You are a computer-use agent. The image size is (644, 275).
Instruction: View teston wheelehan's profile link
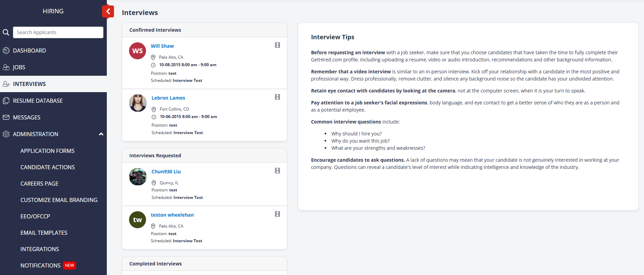click(x=172, y=215)
